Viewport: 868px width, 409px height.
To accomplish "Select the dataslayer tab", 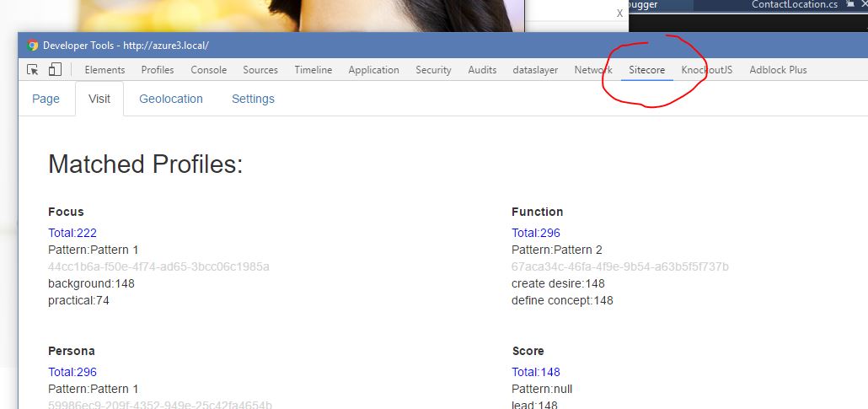I will (x=535, y=70).
